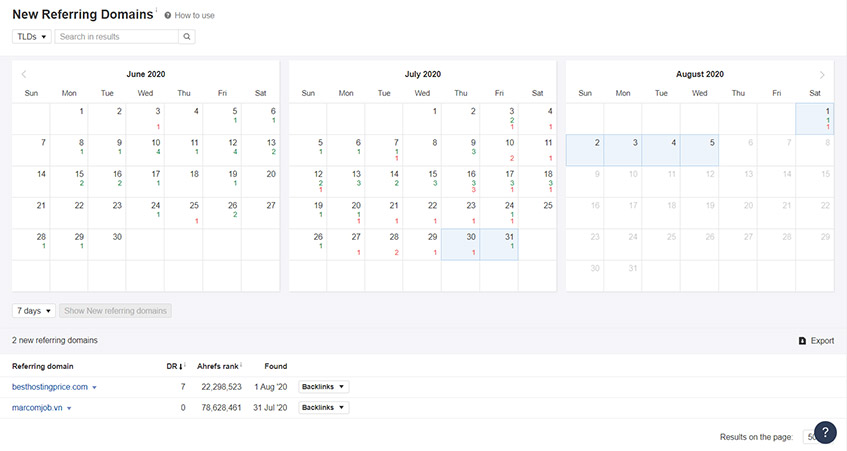Go to next month arrow
847x451 pixels.
(x=822, y=75)
